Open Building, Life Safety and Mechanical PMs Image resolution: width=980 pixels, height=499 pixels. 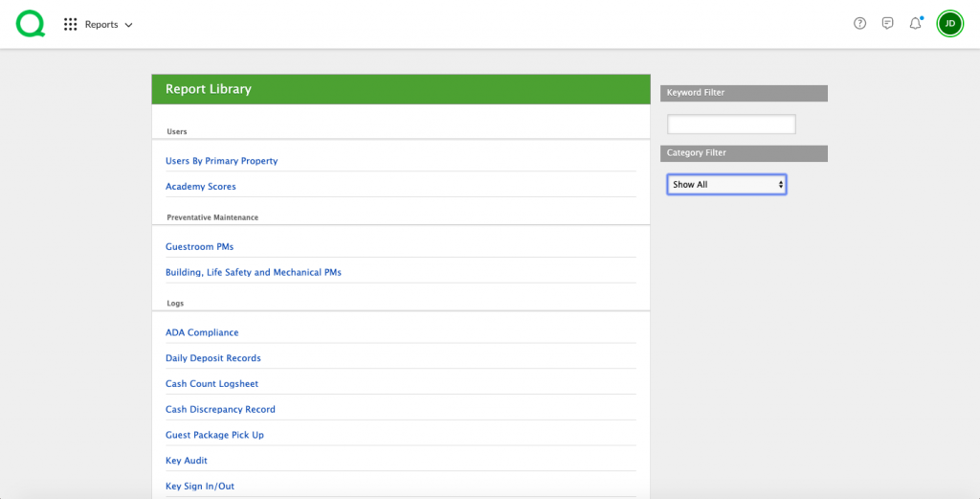[253, 273]
